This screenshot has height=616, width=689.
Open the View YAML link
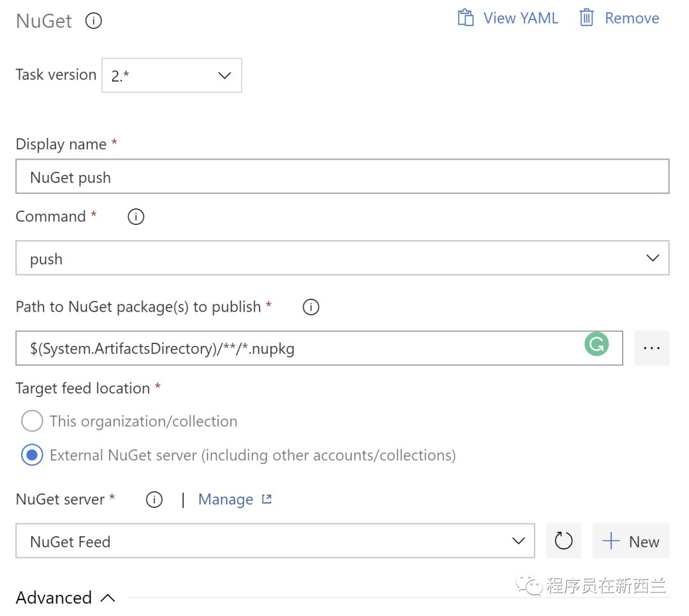tap(521, 18)
